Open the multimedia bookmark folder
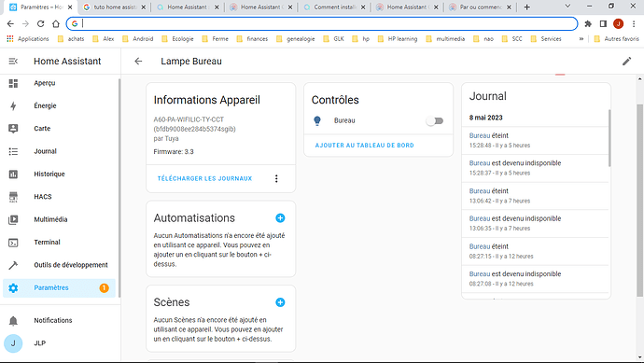This screenshot has width=644, height=363. tap(445, 39)
